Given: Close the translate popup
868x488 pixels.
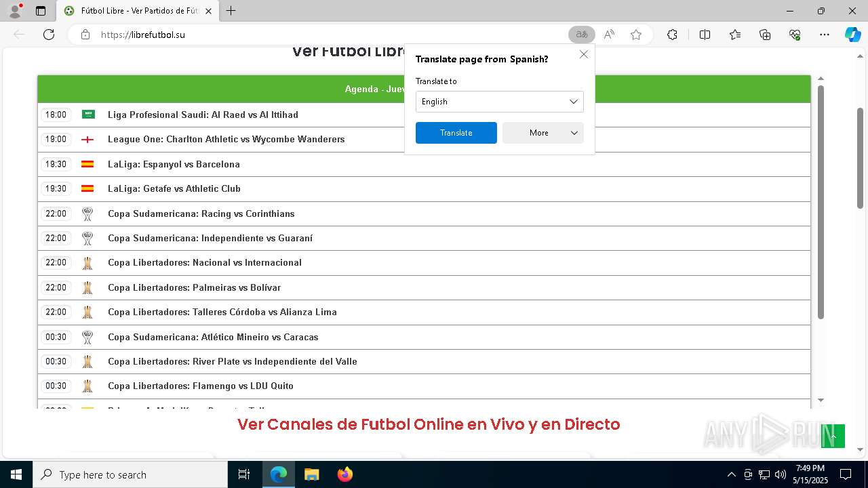Looking at the screenshot, I should [x=584, y=54].
